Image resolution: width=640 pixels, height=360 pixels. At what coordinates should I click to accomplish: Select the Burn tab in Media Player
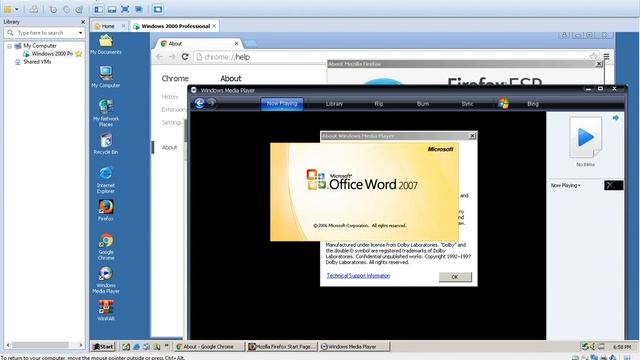click(423, 104)
